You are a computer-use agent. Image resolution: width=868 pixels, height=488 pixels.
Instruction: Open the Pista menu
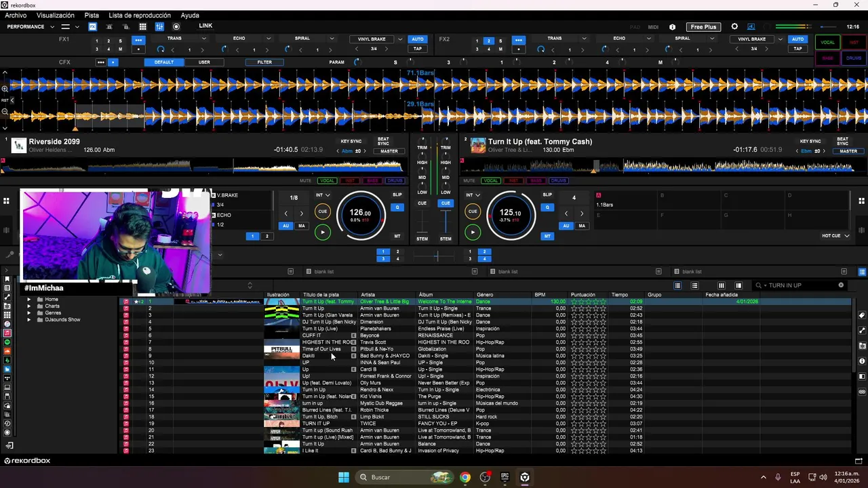tap(92, 15)
